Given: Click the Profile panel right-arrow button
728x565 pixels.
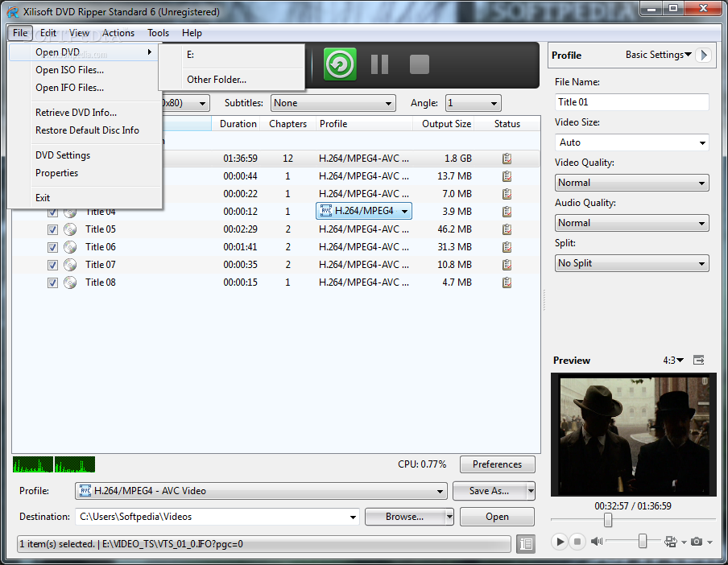Looking at the screenshot, I should click(705, 55).
